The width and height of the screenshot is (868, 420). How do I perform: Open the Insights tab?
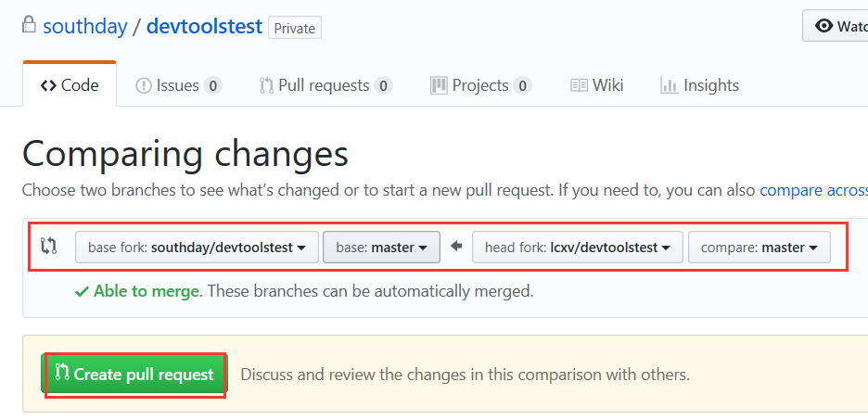coord(699,85)
